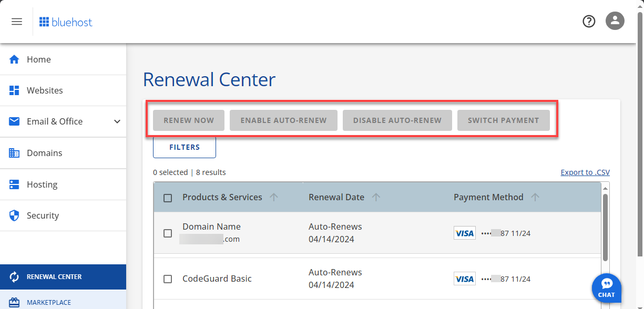Open the Domains section icon
Image resolution: width=644 pixels, height=309 pixels.
tap(15, 152)
